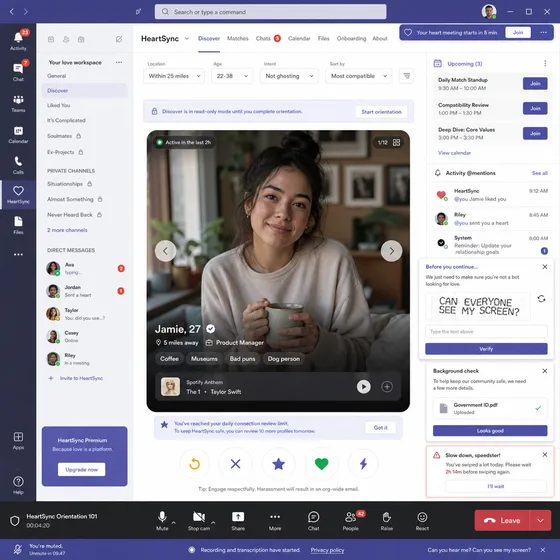Open Ava direct message

[85, 269]
